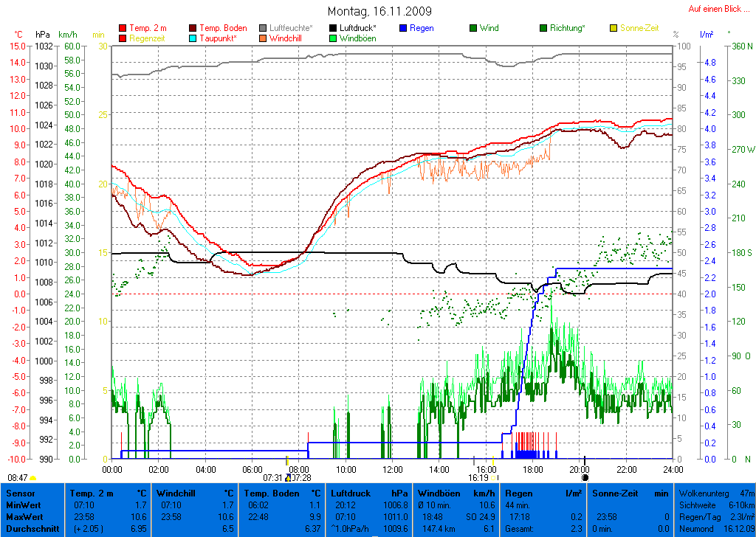Select the Windböen km/h column header
The width and height of the screenshot is (756, 537).
[x=456, y=492]
